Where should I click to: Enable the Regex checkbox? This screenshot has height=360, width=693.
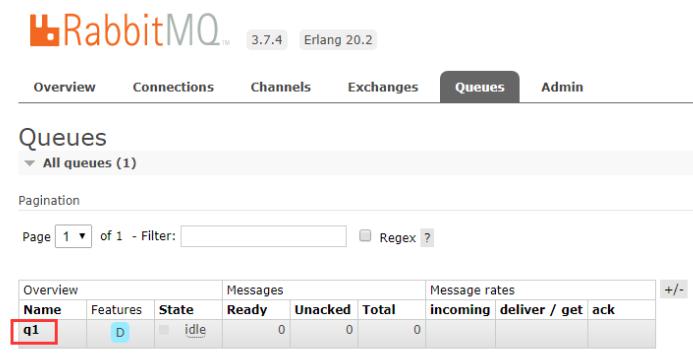click(365, 235)
